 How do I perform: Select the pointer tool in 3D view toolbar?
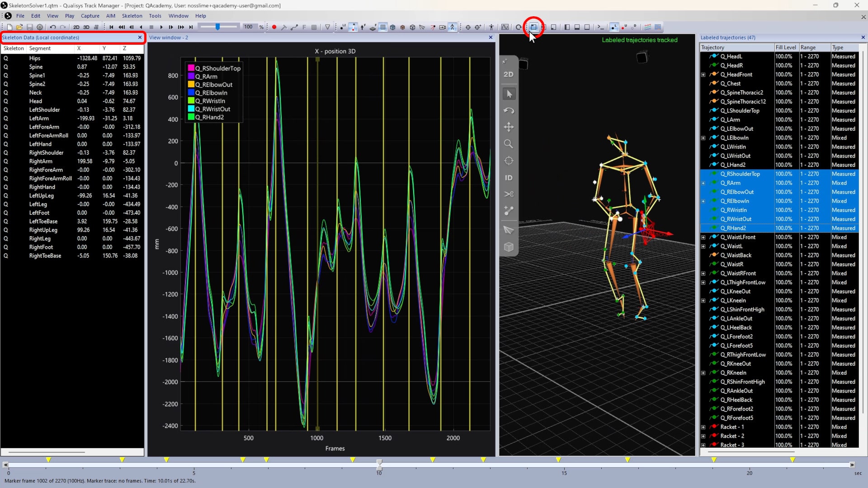pyautogui.click(x=509, y=94)
